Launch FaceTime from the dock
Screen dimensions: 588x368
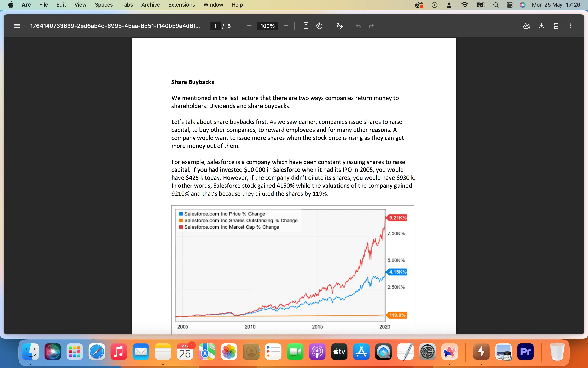tap(295, 351)
